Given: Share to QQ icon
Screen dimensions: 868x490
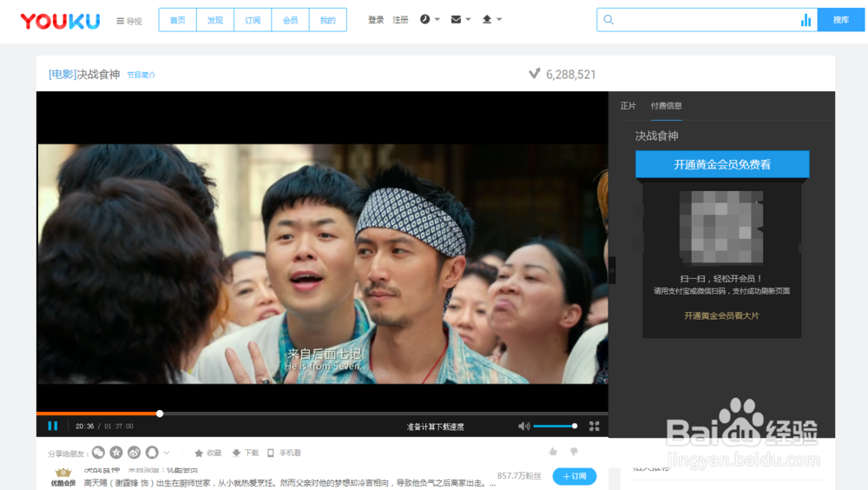Looking at the screenshot, I should click(x=152, y=453).
